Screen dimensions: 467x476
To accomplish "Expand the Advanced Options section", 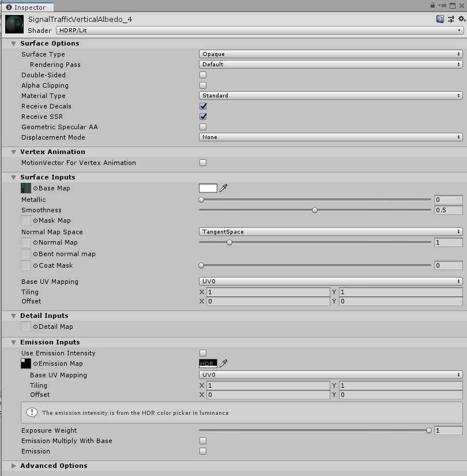I will (14, 466).
